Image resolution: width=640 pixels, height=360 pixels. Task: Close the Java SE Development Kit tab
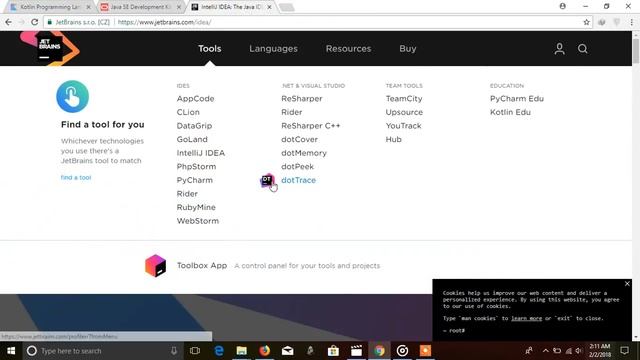click(x=179, y=7)
